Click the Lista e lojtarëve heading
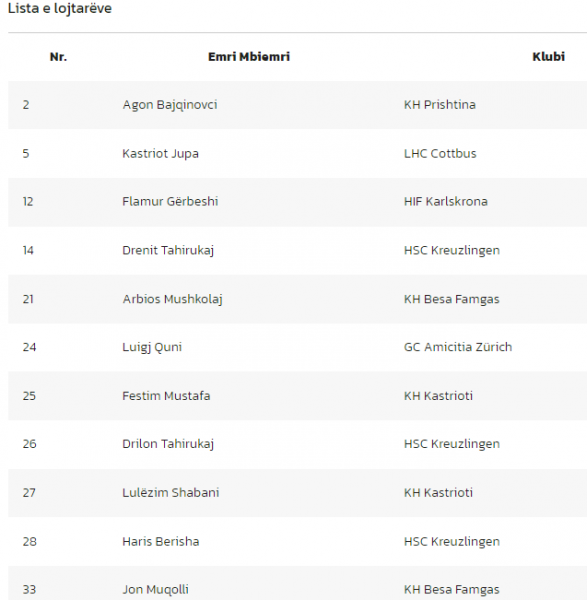The image size is (587, 600). click(x=60, y=8)
